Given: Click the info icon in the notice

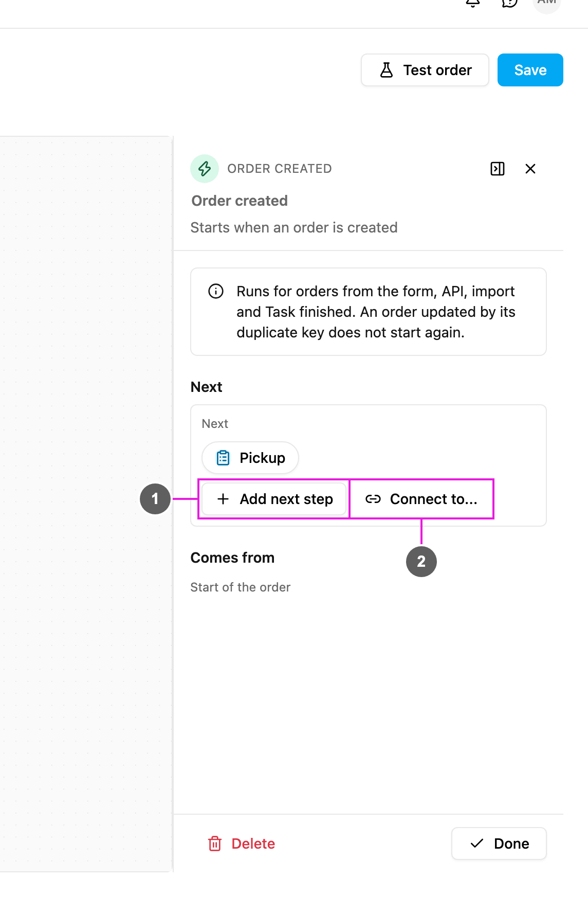Looking at the screenshot, I should [x=216, y=291].
